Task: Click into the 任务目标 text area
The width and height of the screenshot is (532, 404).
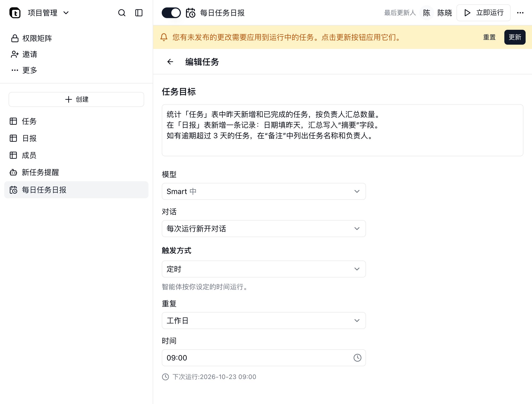Action: point(342,130)
